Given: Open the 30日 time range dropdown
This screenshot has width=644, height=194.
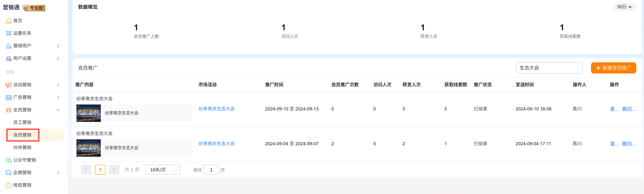Looking at the screenshot, I should (x=624, y=7).
